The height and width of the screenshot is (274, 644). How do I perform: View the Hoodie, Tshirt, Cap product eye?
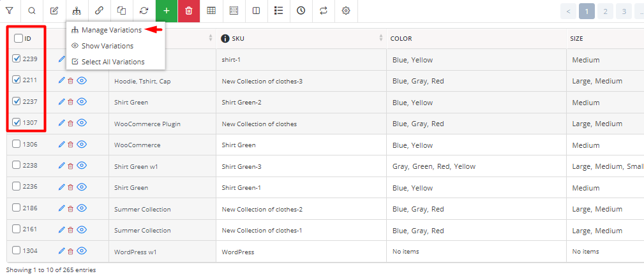click(x=82, y=80)
